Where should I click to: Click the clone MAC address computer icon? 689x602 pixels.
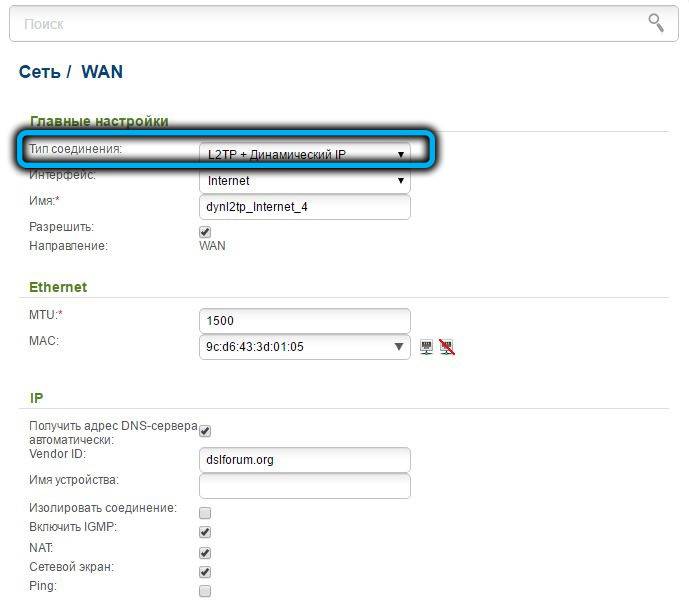point(427,347)
